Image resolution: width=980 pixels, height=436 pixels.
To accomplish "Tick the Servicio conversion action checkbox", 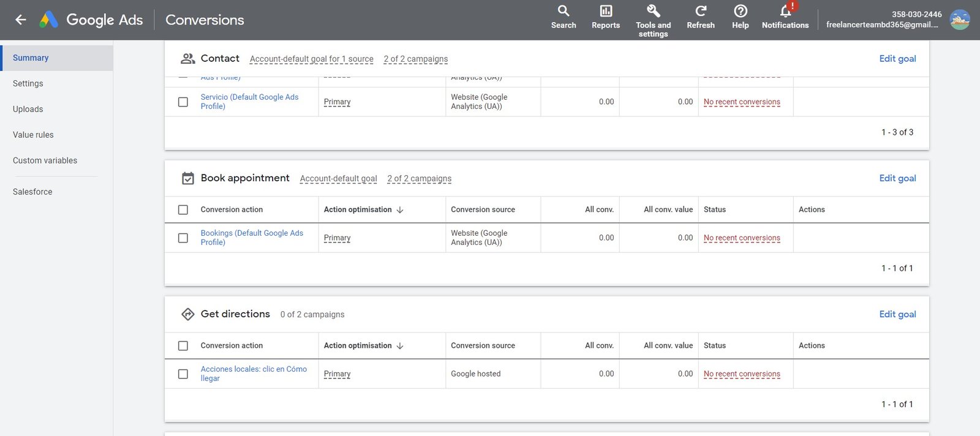I will coord(183,102).
